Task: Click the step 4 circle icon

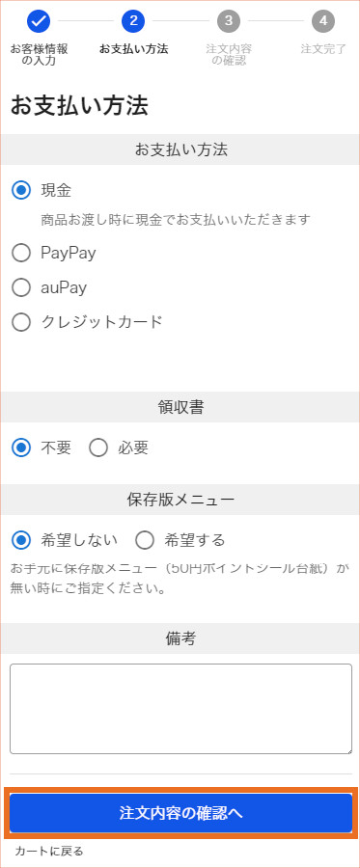Action: 323,21
